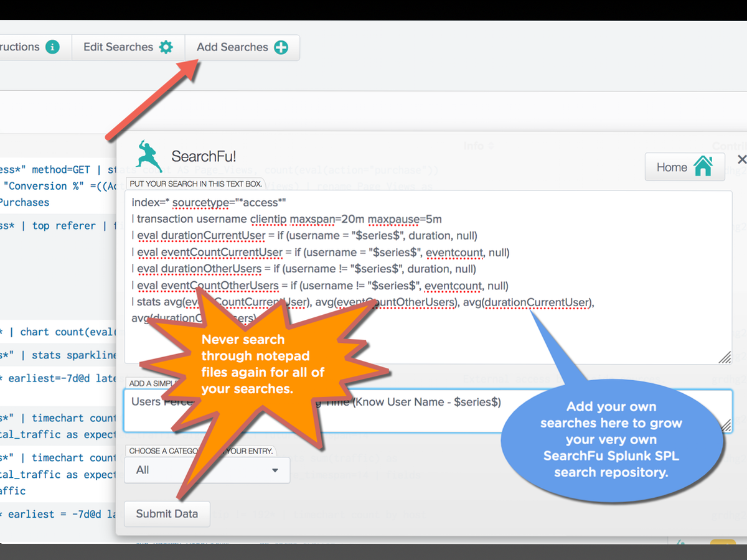Image resolution: width=747 pixels, height=560 pixels.
Task: Click the info icon beside Instructions
Action: click(52, 47)
